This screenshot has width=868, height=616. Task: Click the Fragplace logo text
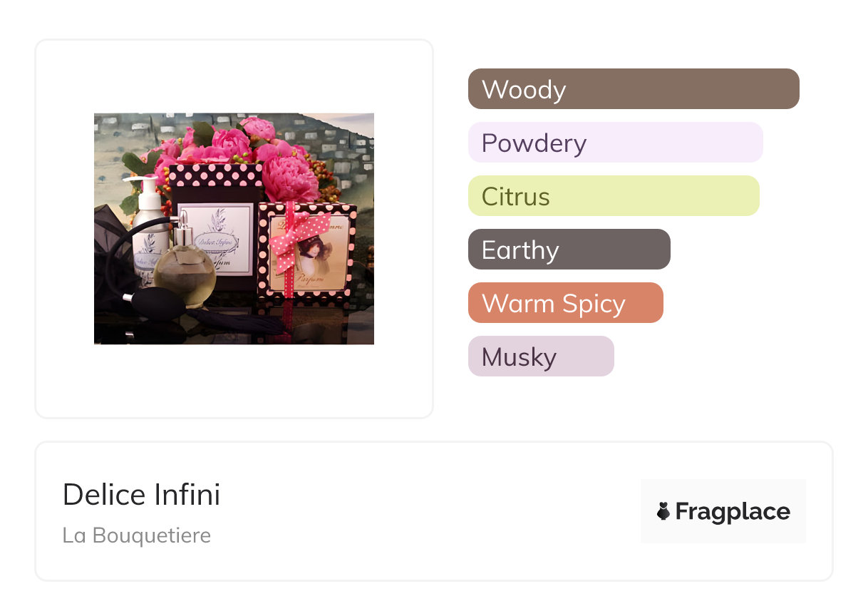pos(732,511)
